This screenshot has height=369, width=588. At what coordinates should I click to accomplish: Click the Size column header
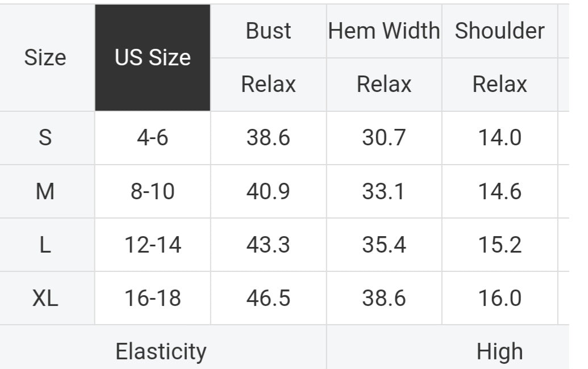click(x=45, y=57)
